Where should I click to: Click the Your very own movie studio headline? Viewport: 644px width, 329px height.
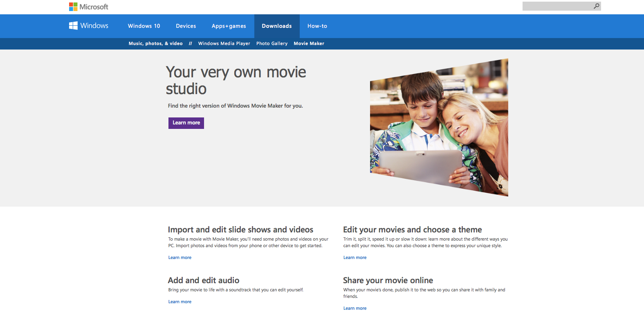pyautogui.click(x=236, y=80)
